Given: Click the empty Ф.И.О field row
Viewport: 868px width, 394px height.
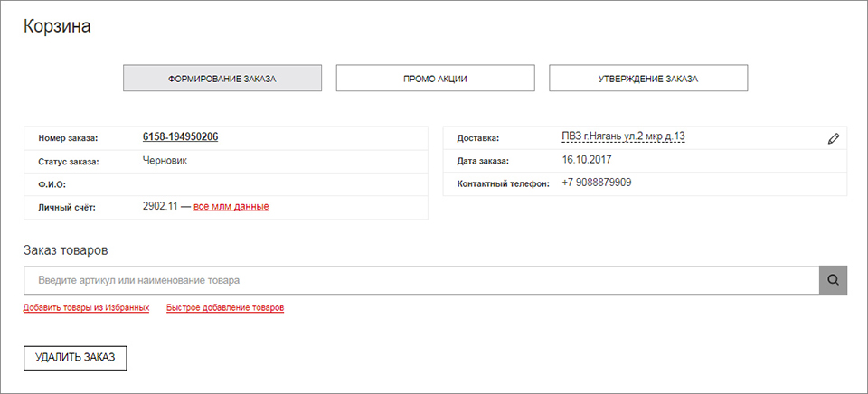Looking at the screenshot, I should pyautogui.click(x=226, y=184).
